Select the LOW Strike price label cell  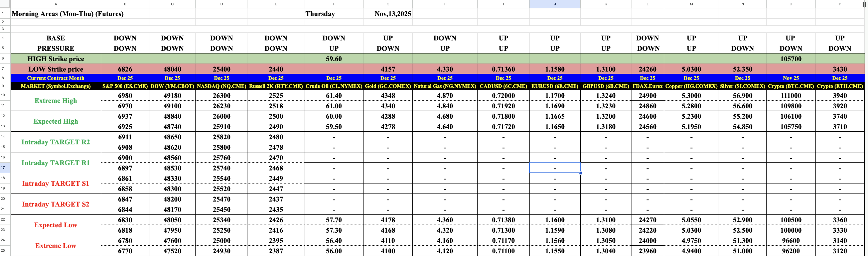pos(55,69)
